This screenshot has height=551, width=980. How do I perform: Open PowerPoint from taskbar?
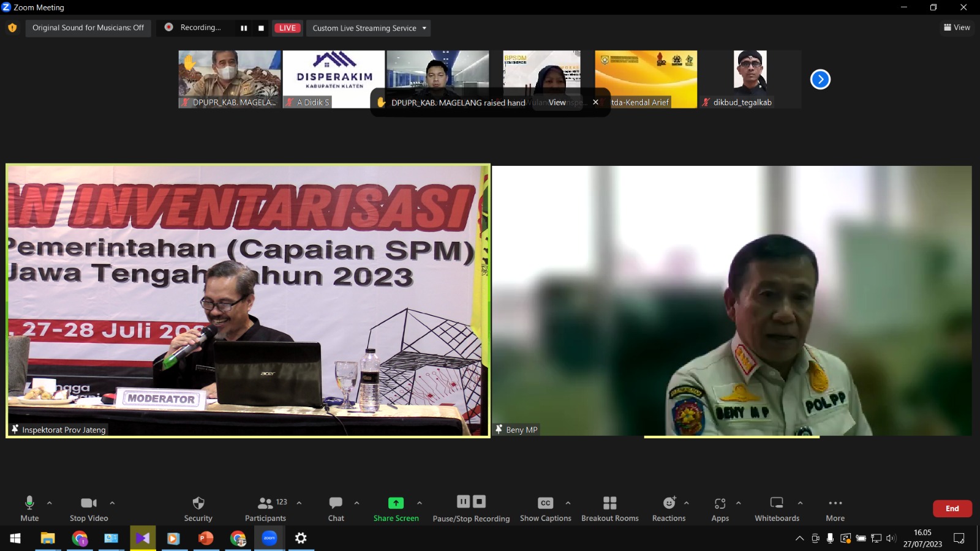(206, 538)
